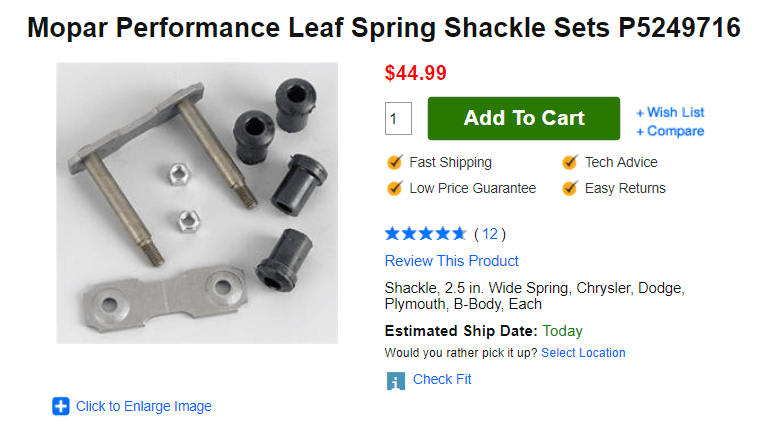Screen dimensions: 765x431
Task: Click the $44.99 price text
Action: tap(415, 73)
